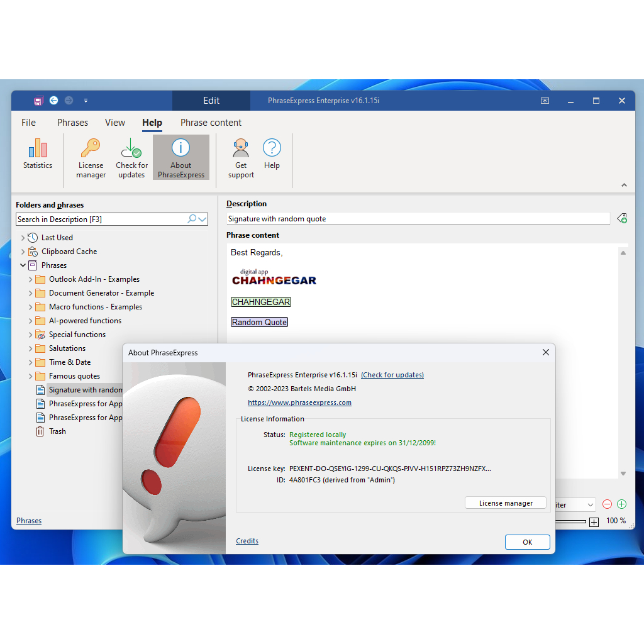Switch to Phrase content ribbon tab
The width and height of the screenshot is (644, 644).
tap(211, 123)
